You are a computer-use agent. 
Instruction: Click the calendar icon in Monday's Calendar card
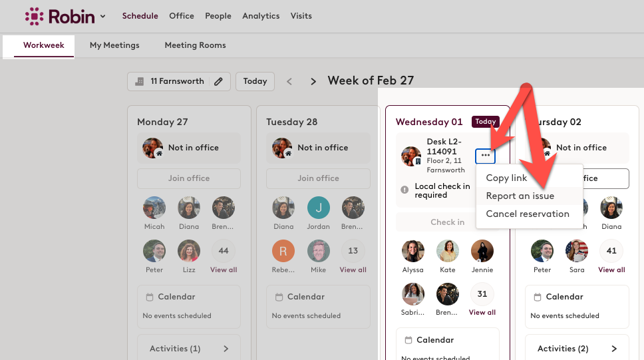pos(150,297)
